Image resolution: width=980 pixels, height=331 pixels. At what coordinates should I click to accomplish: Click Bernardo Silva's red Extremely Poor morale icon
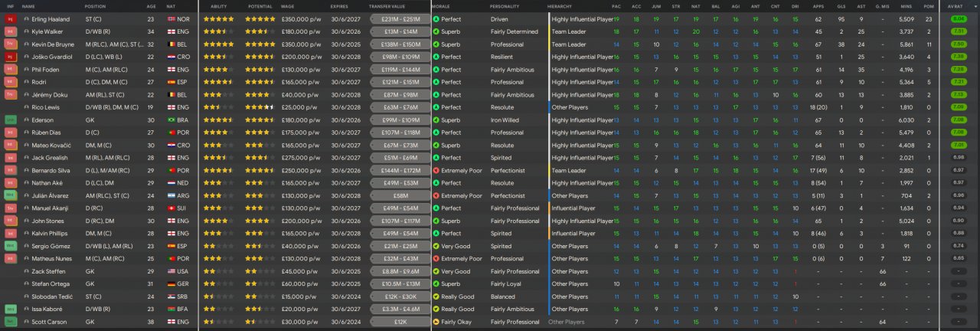(436, 170)
